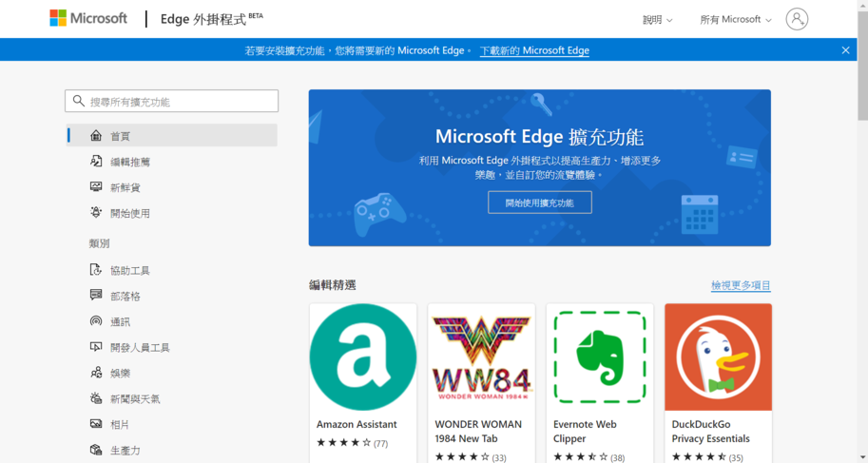Screen dimensions: 868x463
Task: Focus the 搜尋所有擴充功能 search field
Action: [x=172, y=101]
